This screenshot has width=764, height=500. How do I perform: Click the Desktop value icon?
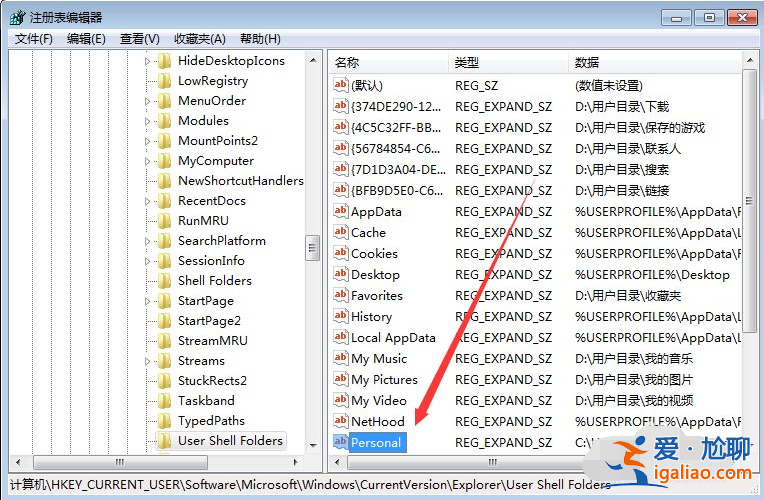[341, 274]
